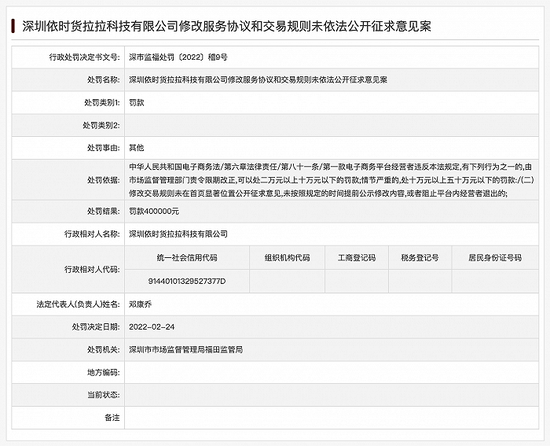The image size is (550, 446).
Task: Click the 组织机构代码 column header
Action: pos(287,258)
